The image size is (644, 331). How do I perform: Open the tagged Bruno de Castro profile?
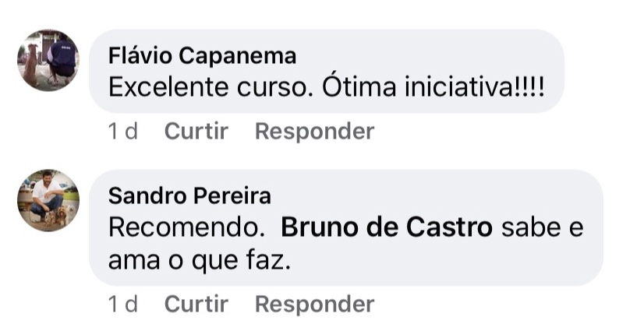click(387, 227)
